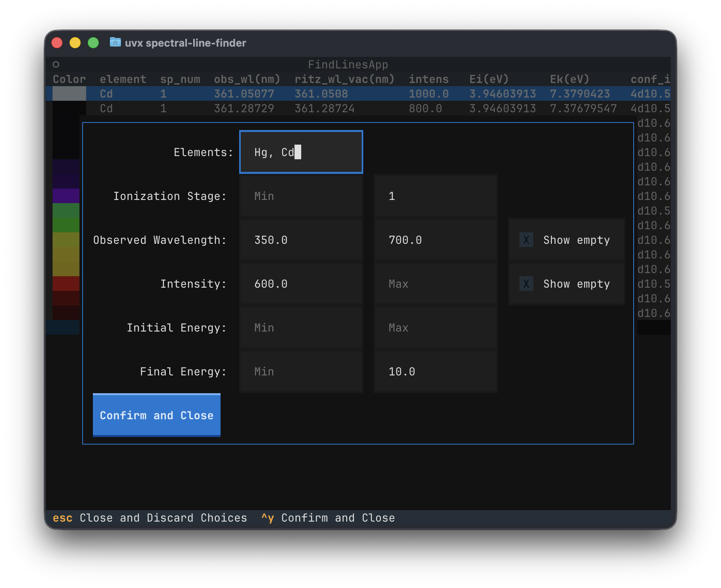The image size is (721, 588).
Task: Click the Elements input field containing Hg, Cd
Action: coord(301,152)
